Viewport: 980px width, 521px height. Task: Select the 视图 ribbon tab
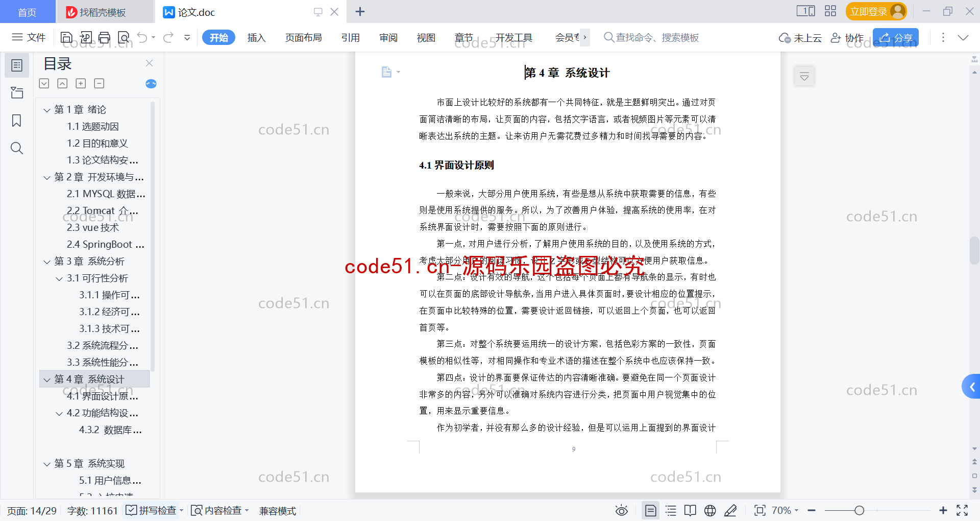426,37
